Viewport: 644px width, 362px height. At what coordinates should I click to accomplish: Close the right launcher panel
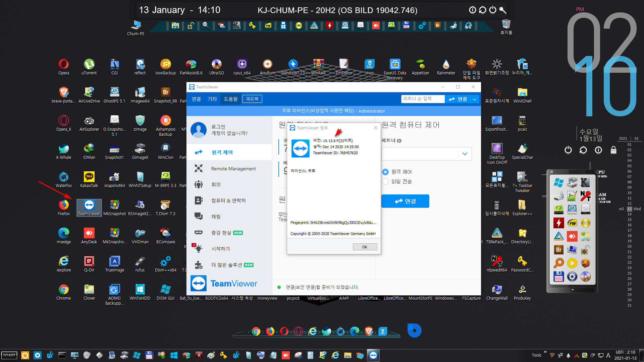point(552,172)
